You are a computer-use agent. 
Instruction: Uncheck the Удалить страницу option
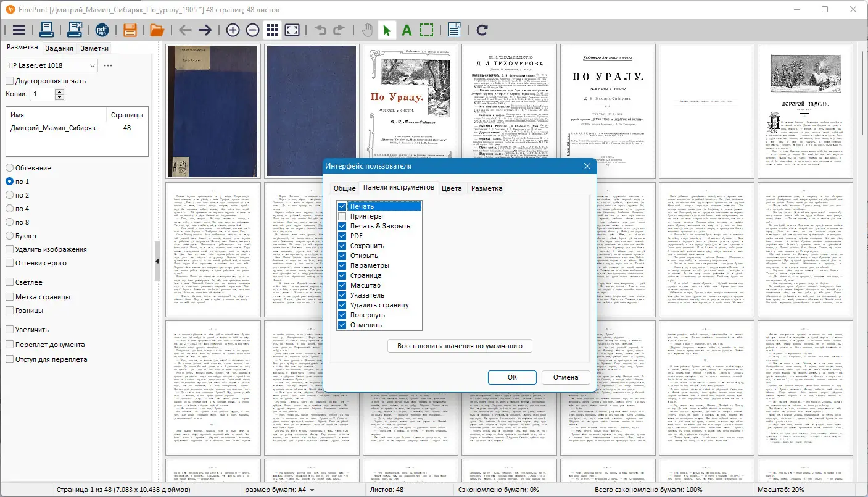coord(342,305)
